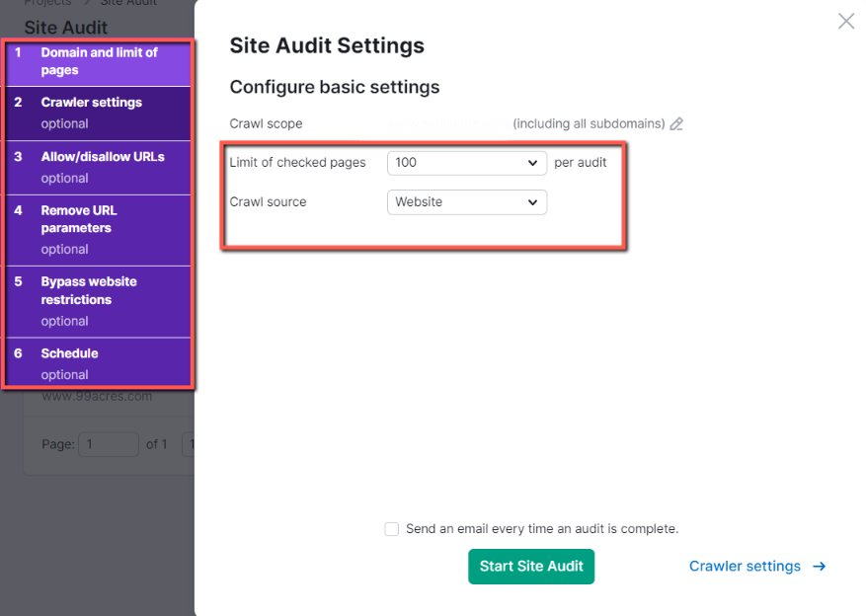The width and height of the screenshot is (866, 616).
Task: Open Crawler settings via the blue link
Action: (745, 566)
